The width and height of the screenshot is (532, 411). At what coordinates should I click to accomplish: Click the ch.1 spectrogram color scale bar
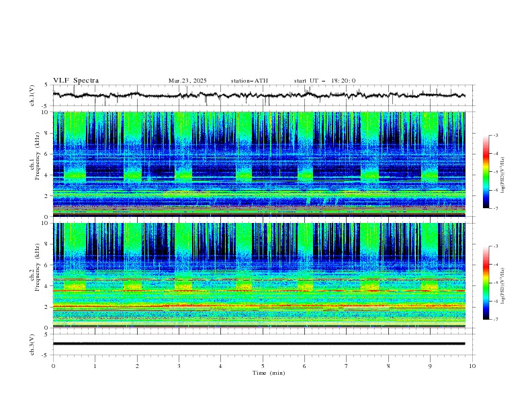(486, 172)
